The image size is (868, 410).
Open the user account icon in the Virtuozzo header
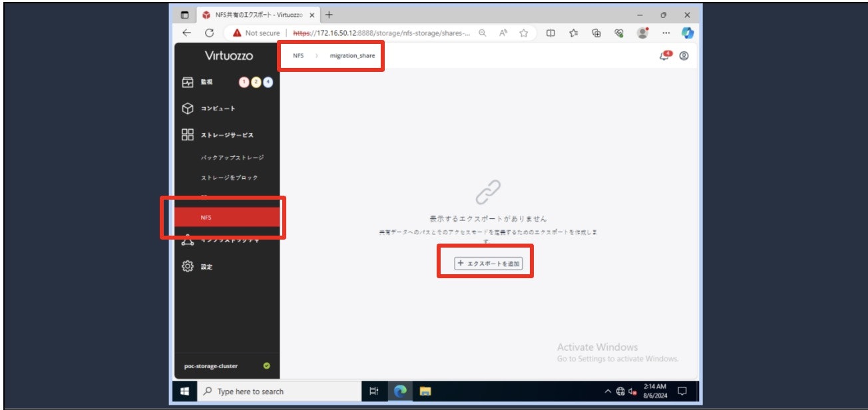[684, 56]
